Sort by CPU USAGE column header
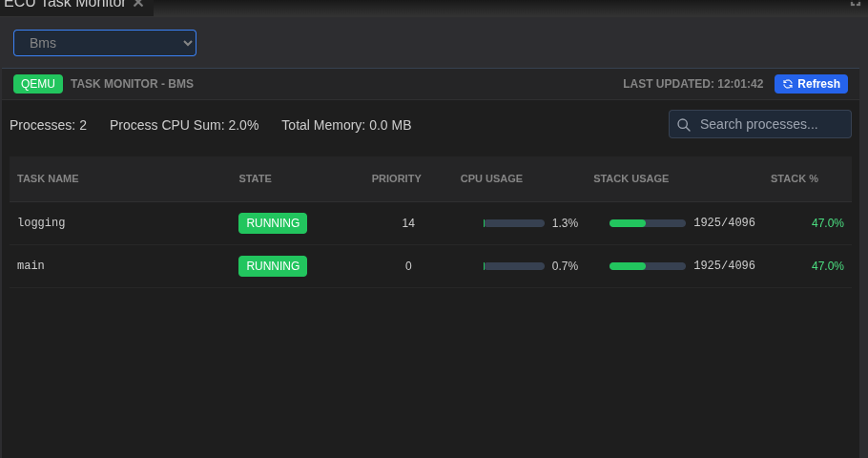Screen dimensions: 868x458 tap(491, 178)
